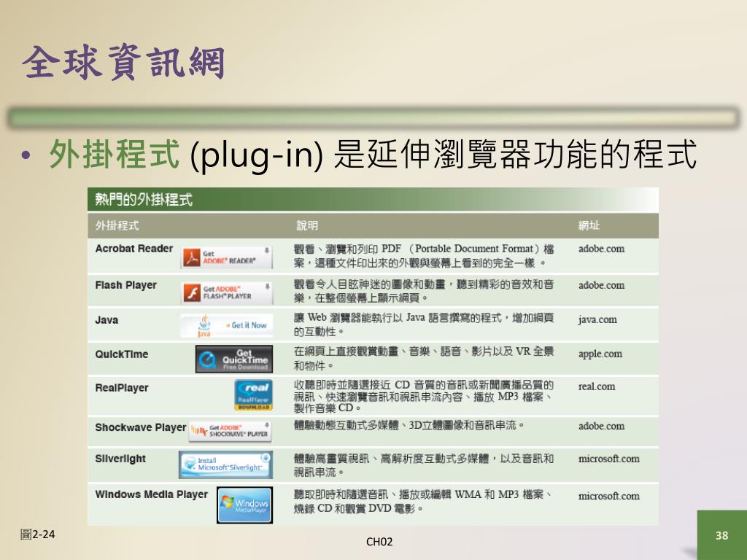The width and height of the screenshot is (747, 560).
Task: Select the Silverlight plug-in name
Action: click(x=120, y=459)
